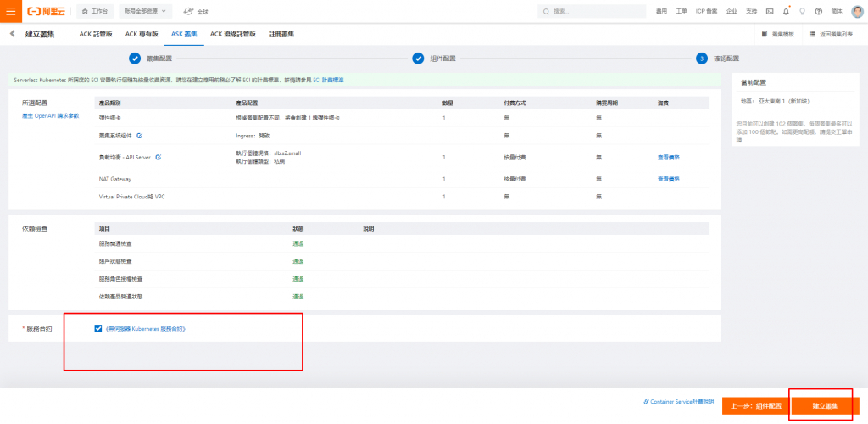View 查看價格 for 負載均衡 row
Screen dimensions: 868x424
click(x=669, y=157)
